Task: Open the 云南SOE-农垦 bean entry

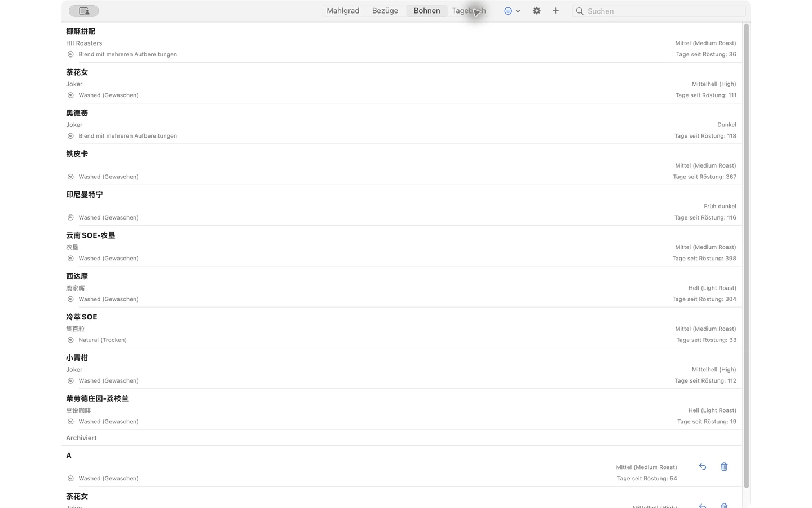Action: [x=401, y=246]
